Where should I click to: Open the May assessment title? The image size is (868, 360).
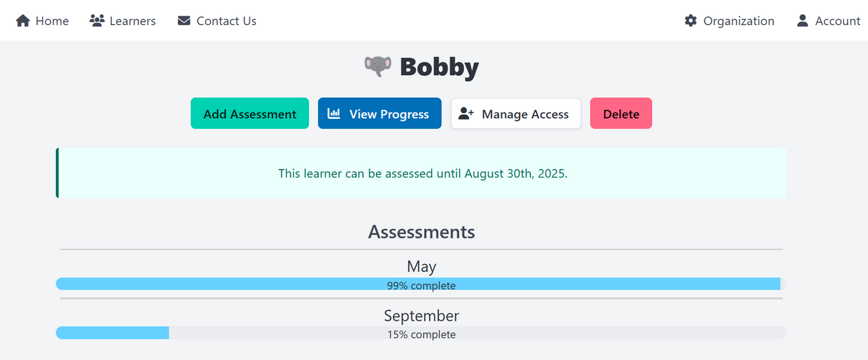tap(421, 266)
